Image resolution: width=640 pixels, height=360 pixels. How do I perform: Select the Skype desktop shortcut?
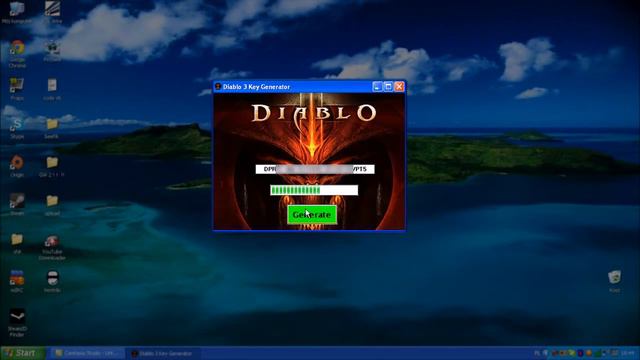click(x=17, y=129)
